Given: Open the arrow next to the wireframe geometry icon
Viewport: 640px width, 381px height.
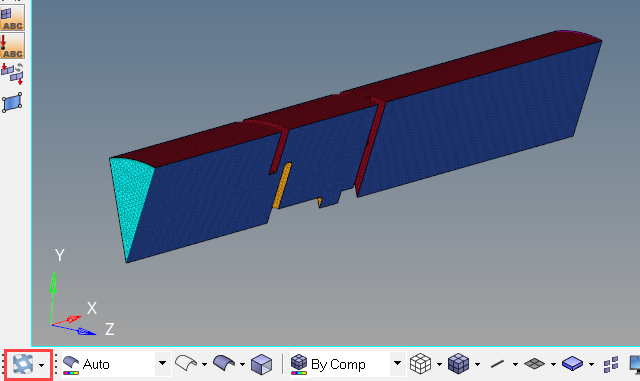Looking at the screenshot, I should pos(204,364).
